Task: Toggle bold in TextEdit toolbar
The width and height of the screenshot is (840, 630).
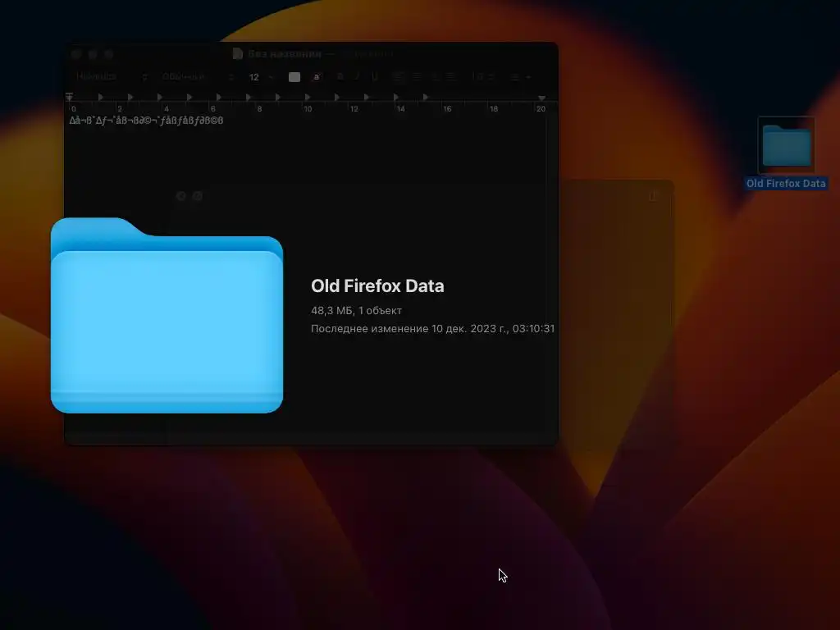Action: coord(340,77)
